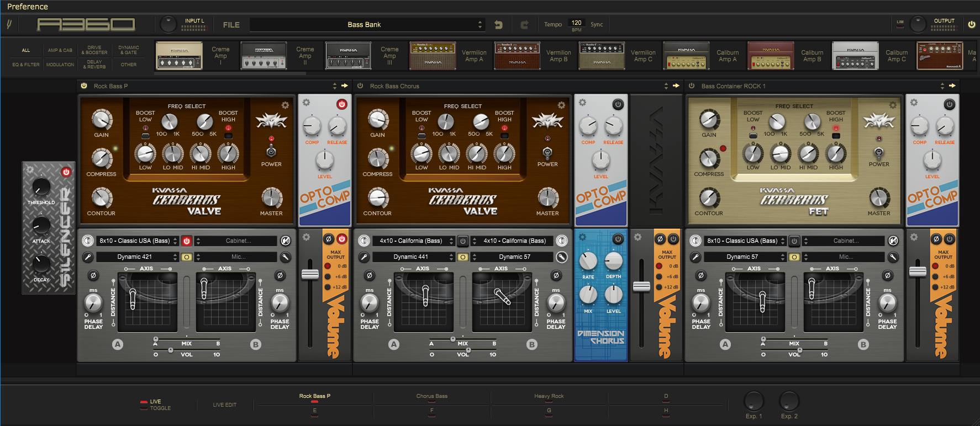Viewport: 980px width, 426px height.
Task: Open 4x10 California cabinet A dropdown
Action: click(x=414, y=241)
